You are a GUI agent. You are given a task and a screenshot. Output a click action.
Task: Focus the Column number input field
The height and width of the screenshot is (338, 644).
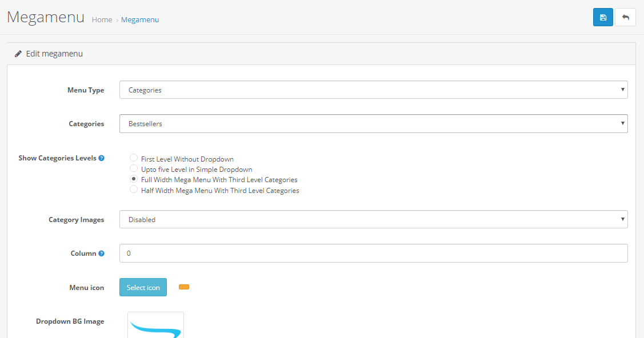click(373, 253)
